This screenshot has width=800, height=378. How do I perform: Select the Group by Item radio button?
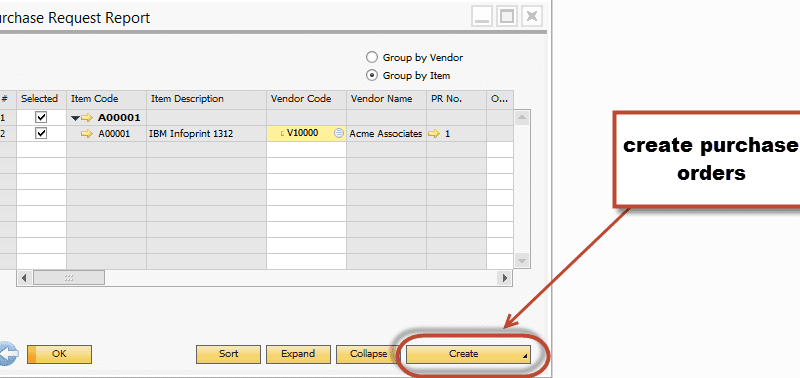coord(372,75)
